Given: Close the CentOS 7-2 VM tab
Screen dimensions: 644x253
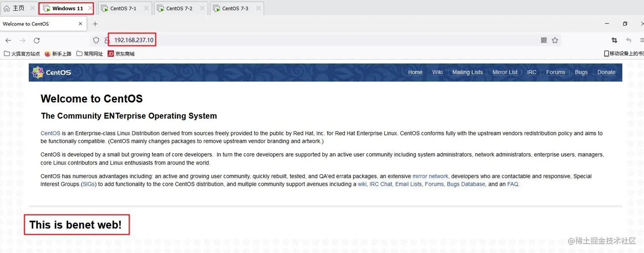Looking at the screenshot, I should (x=202, y=8).
